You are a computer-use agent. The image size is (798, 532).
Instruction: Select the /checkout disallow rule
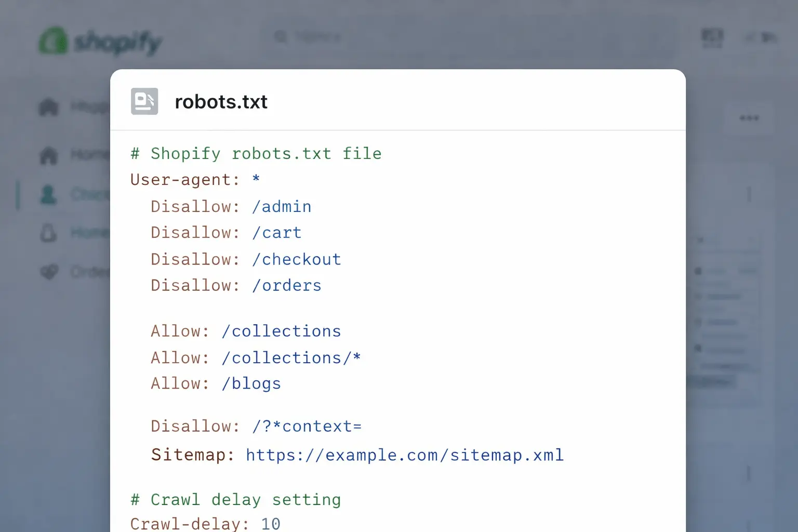245,259
